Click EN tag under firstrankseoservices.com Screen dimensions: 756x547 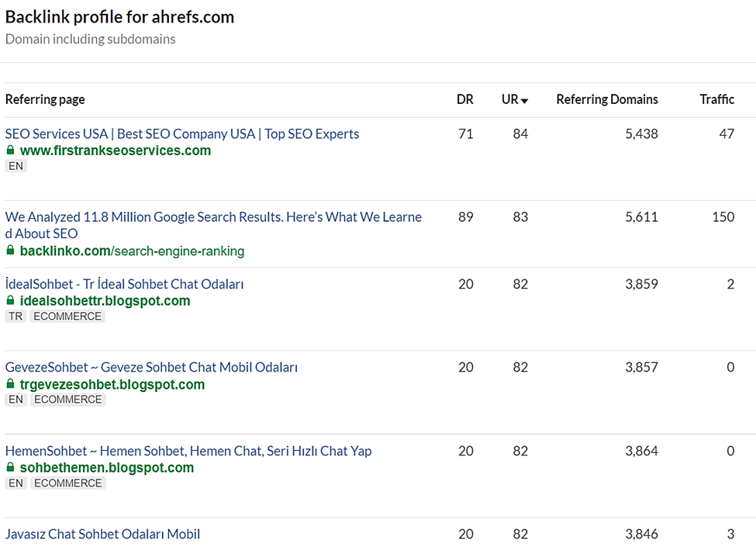(16, 166)
